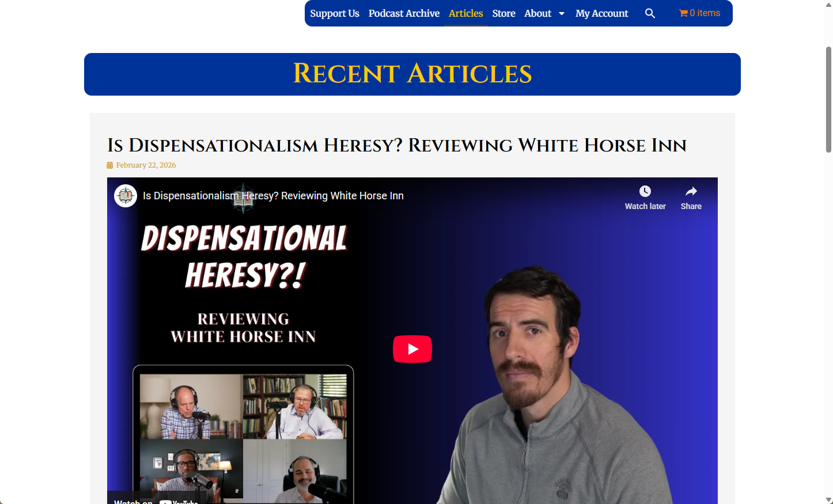Open the YouTube channel avatar

coord(126,196)
